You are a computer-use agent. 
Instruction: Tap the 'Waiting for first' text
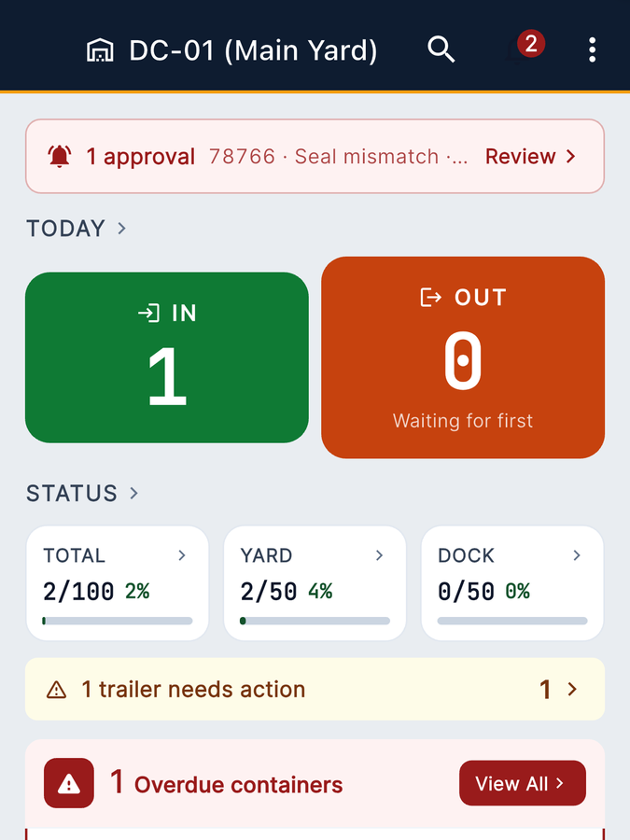pos(463,421)
